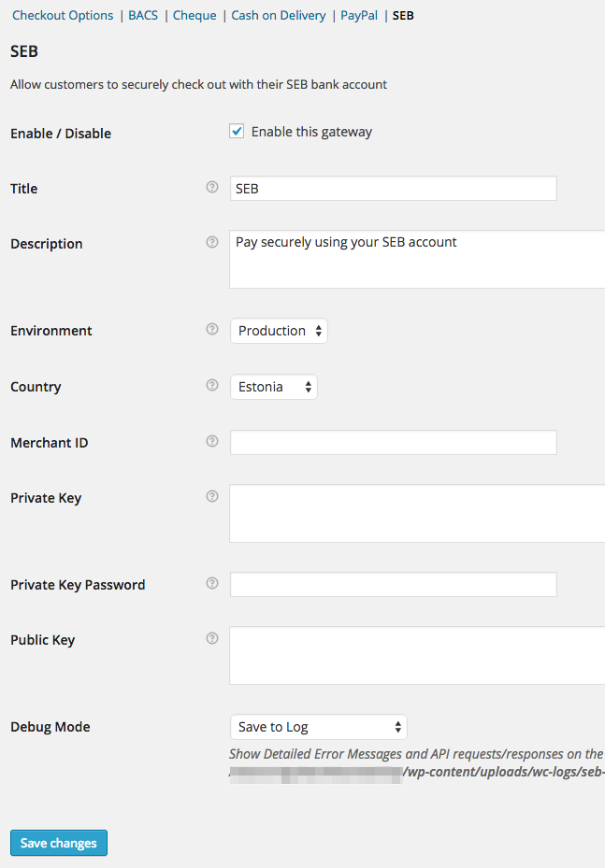Open the Private Key Password help tooltip

pos(212,583)
